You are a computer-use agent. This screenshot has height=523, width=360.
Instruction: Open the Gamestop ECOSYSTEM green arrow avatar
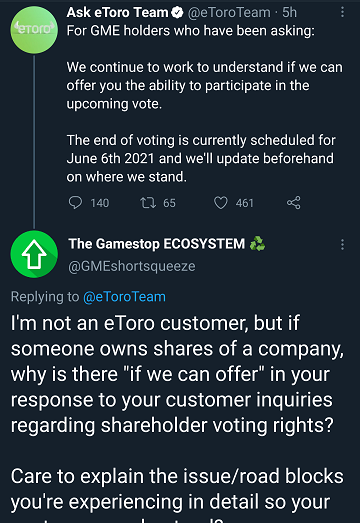[34, 254]
